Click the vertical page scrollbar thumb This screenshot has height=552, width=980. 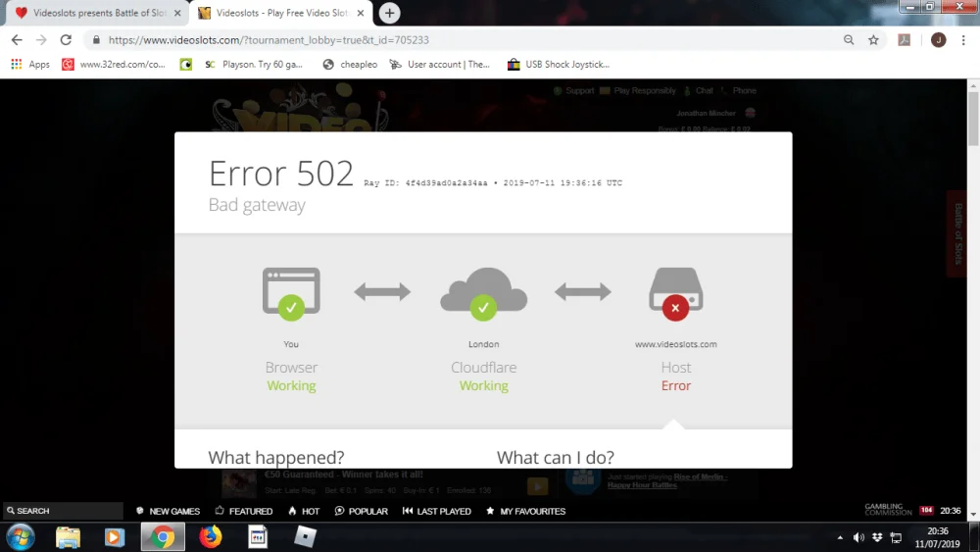[x=973, y=119]
